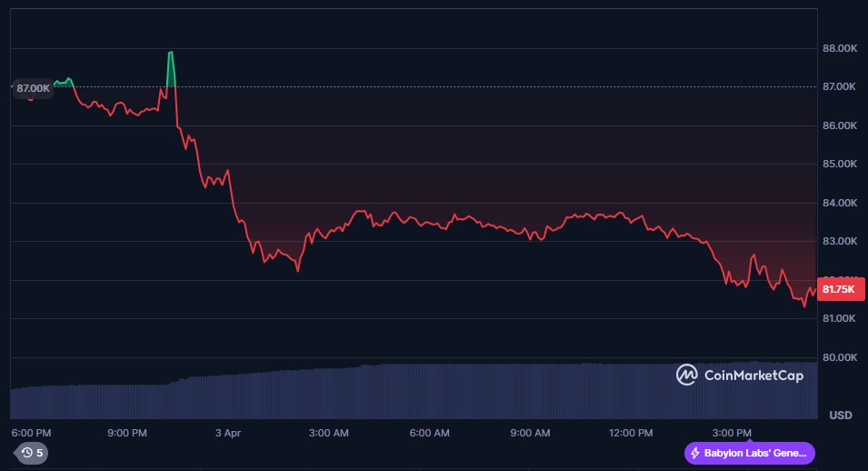The image size is (868, 471).
Task: Click the 3 Apr date label on time axis
Action: [228, 432]
